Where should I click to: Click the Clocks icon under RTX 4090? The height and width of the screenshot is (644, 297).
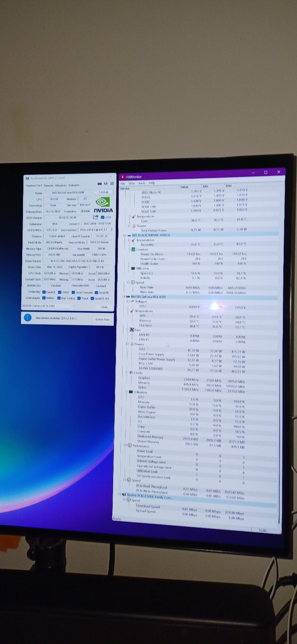[131, 373]
